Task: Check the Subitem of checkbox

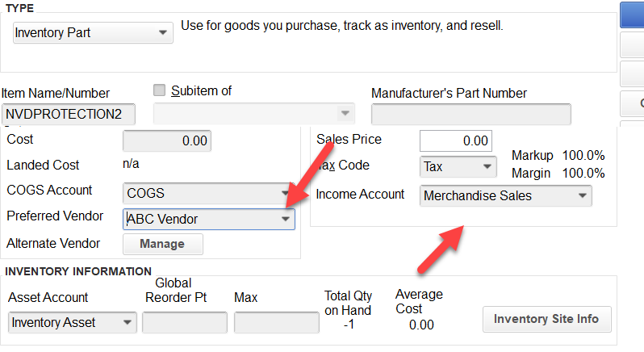Action: pos(159,90)
